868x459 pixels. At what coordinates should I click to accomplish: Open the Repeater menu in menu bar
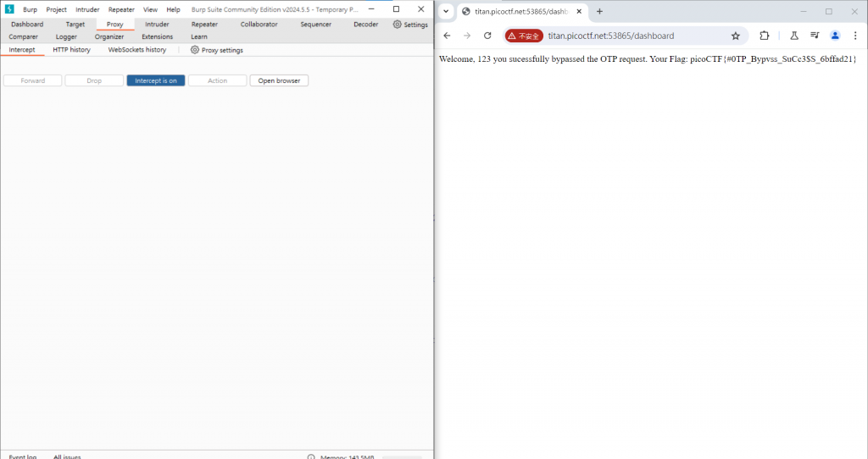coord(121,9)
